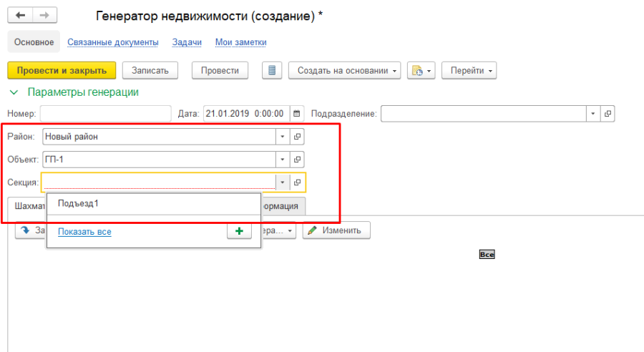Image resolution: width=644 pixels, height=352 pixels.
Task: Open the Перейти dropdown menu
Action: (469, 70)
